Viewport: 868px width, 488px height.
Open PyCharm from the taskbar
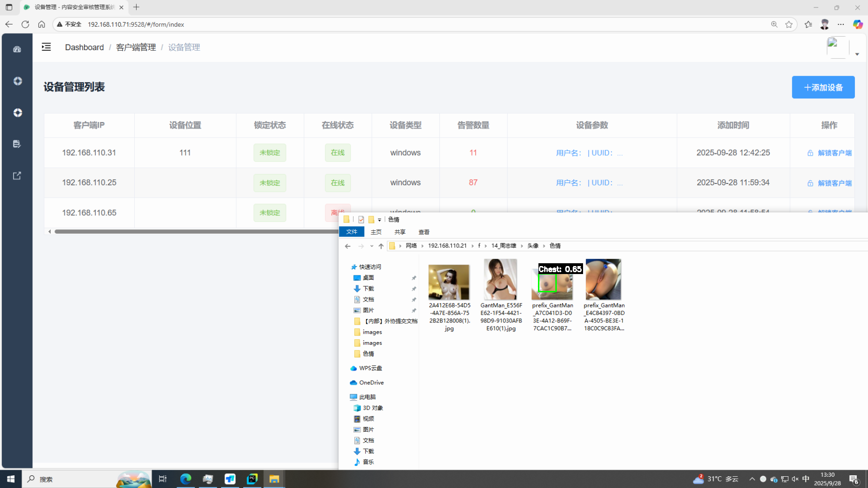pos(252,479)
